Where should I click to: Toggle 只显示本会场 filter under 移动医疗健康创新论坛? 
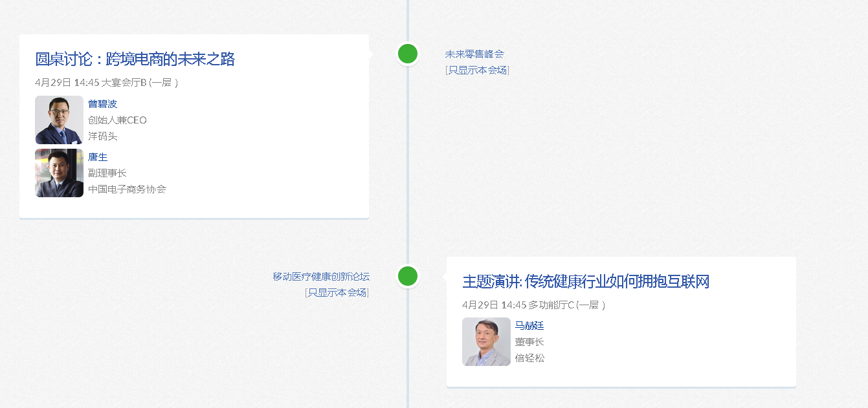coord(337,293)
